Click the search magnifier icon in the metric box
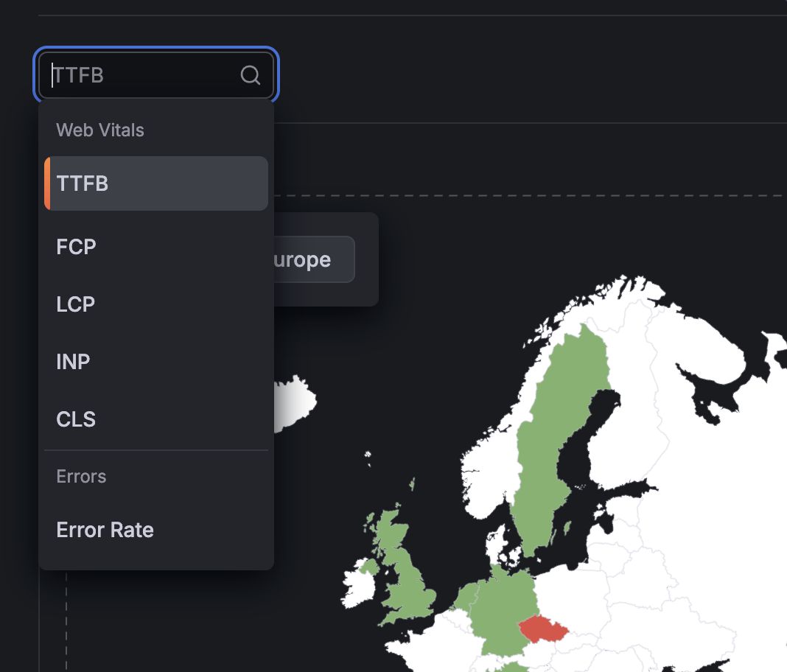787x672 pixels. tap(249, 74)
